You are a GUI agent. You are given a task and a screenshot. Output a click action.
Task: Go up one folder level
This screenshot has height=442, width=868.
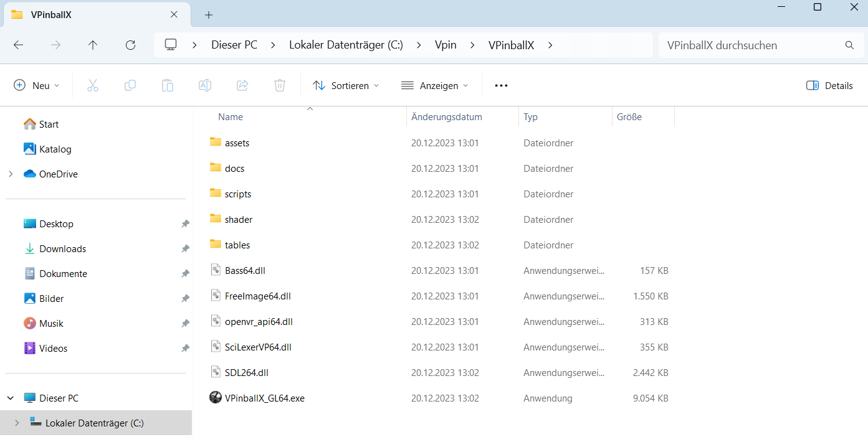point(93,45)
